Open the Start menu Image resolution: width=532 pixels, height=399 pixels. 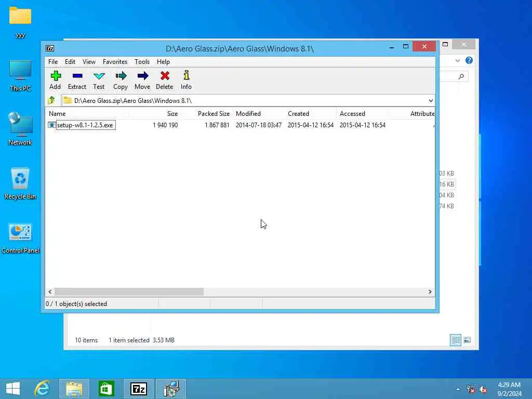click(13, 389)
